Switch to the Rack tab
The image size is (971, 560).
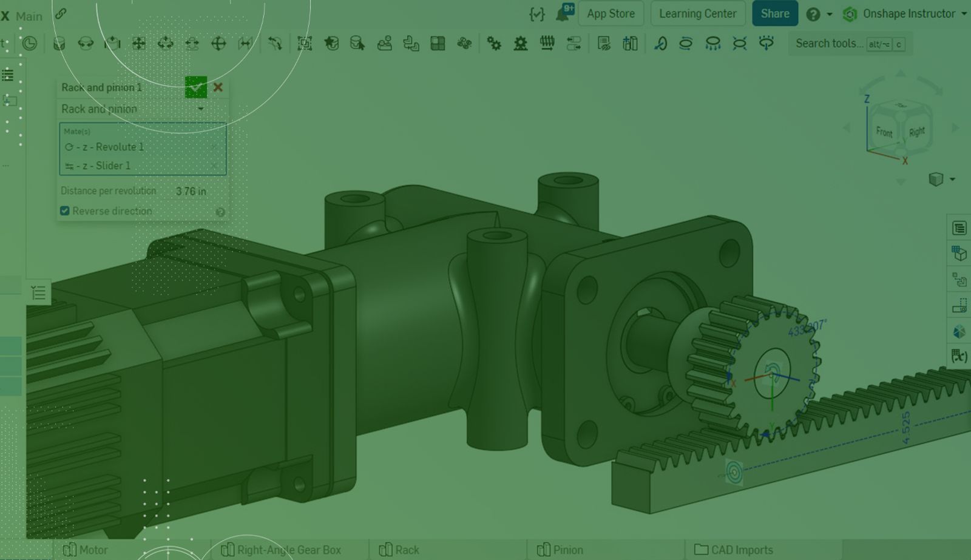tap(399, 550)
